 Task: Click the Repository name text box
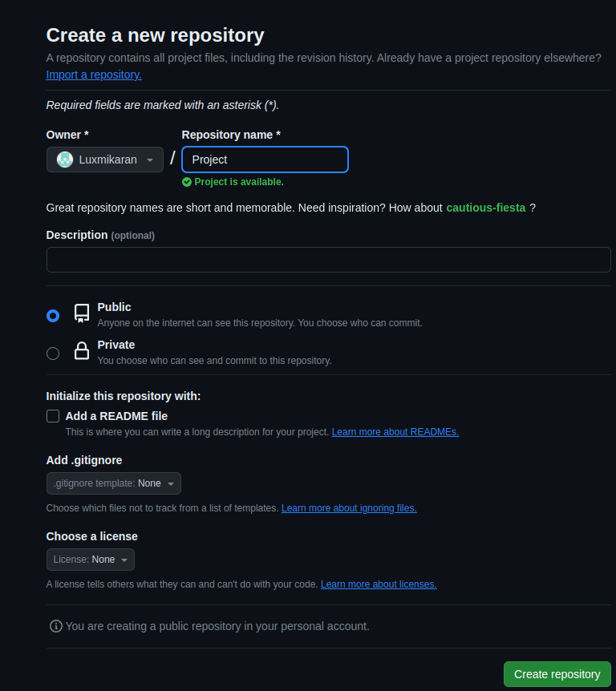pos(265,159)
